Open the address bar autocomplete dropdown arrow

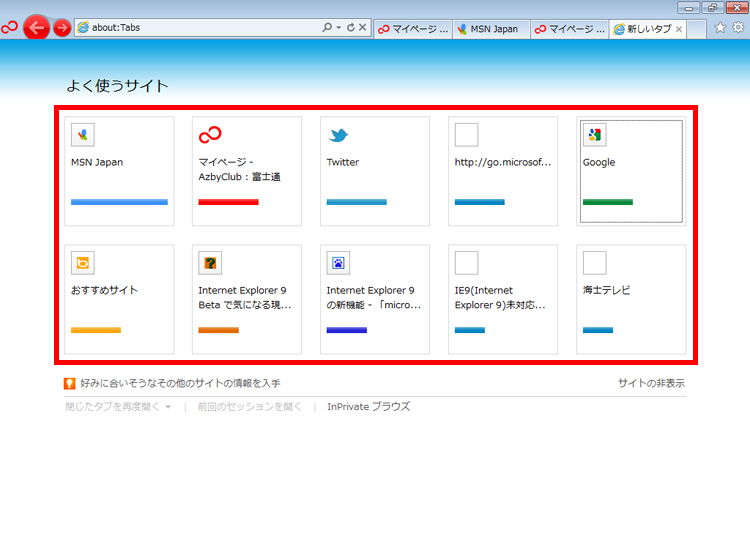339,28
